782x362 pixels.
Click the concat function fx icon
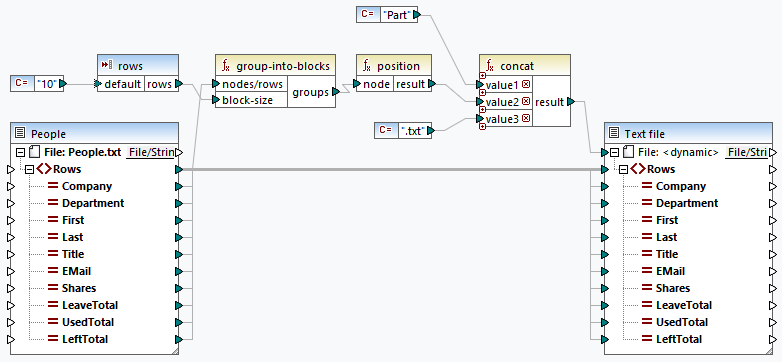click(x=490, y=66)
